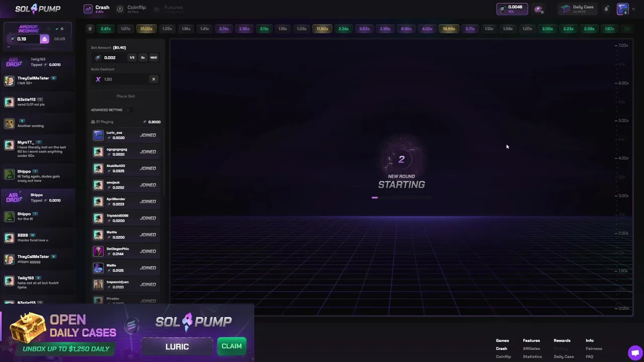Open the FAQ footer link
This screenshot has width=644, height=362.
[589, 356]
